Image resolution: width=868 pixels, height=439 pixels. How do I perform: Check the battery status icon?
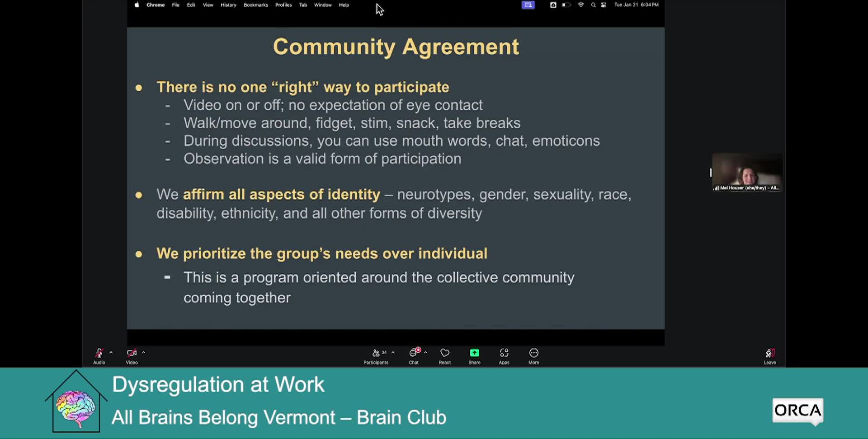566,5
